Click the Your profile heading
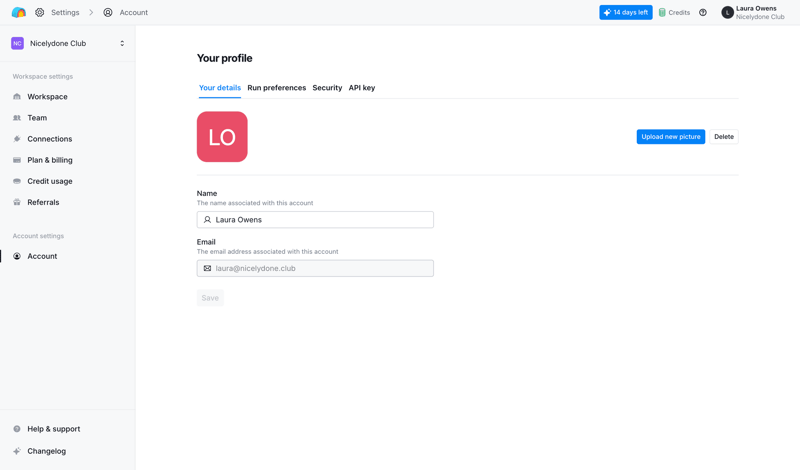This screenshot has width=800, height=470. coord(224,58)
